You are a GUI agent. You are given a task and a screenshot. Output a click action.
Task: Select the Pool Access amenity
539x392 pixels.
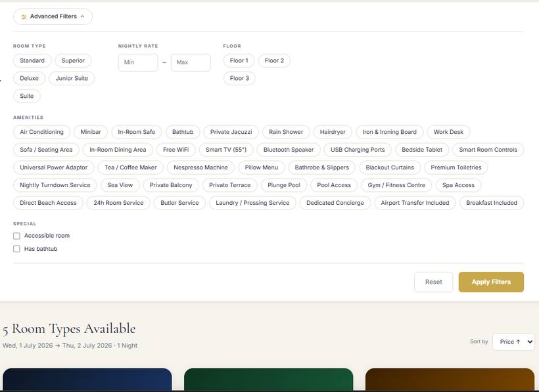point(334,185)
